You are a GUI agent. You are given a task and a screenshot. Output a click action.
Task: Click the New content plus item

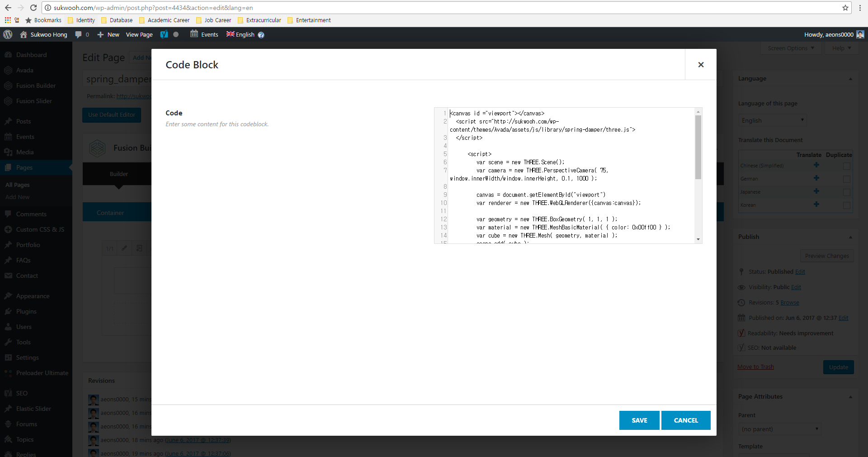(x=108, y=34)
